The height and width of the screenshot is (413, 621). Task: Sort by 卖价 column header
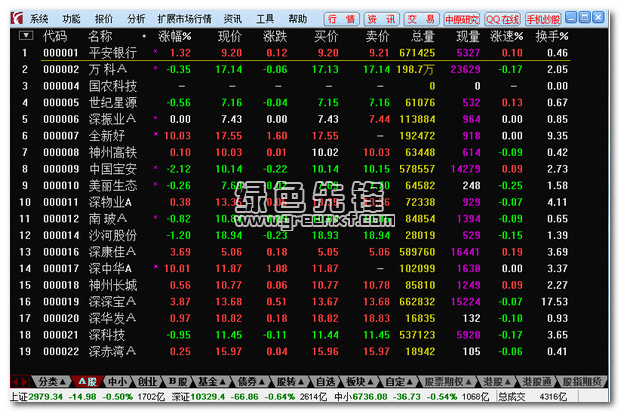click(x=377, y=36)
